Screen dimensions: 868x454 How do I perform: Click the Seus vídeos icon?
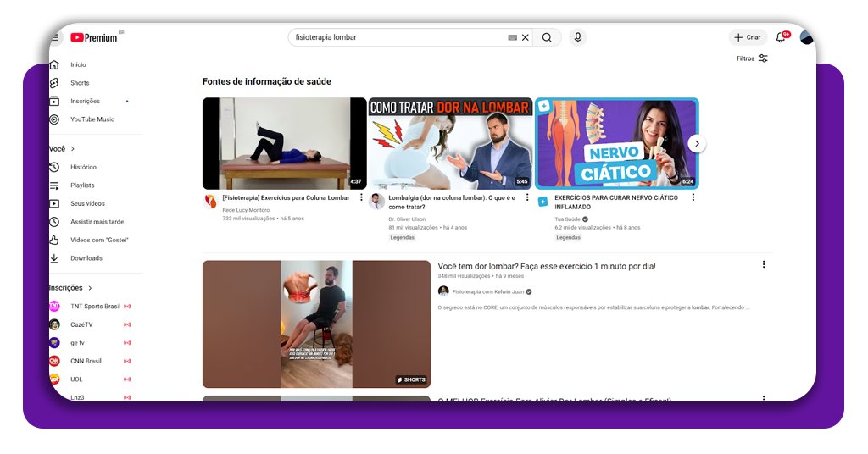point(54,203)
